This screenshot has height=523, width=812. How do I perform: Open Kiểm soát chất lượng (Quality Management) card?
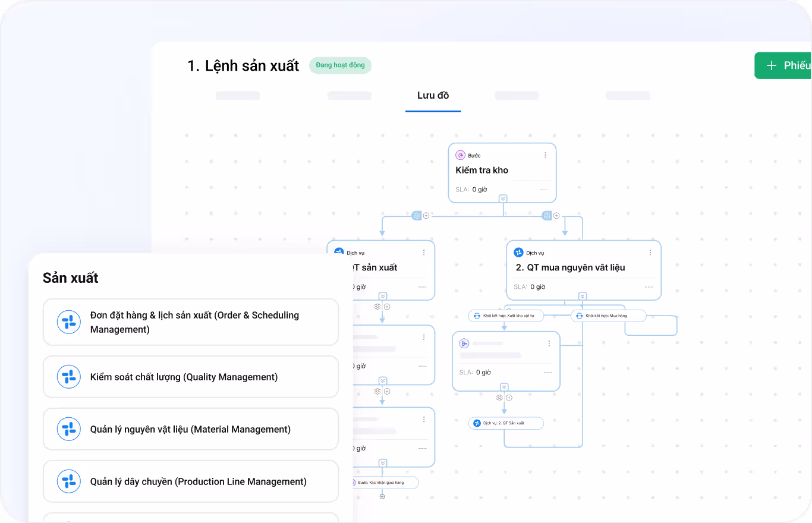click(191, 377)
